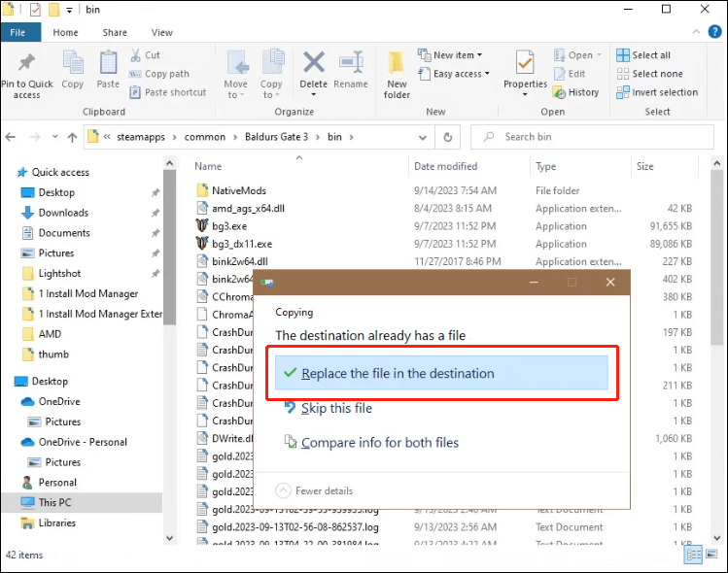This screenshot has width=728, height=573.
Task: Click steamapps in the address bar
Action: pyautogui.click(x=141, y=137)
